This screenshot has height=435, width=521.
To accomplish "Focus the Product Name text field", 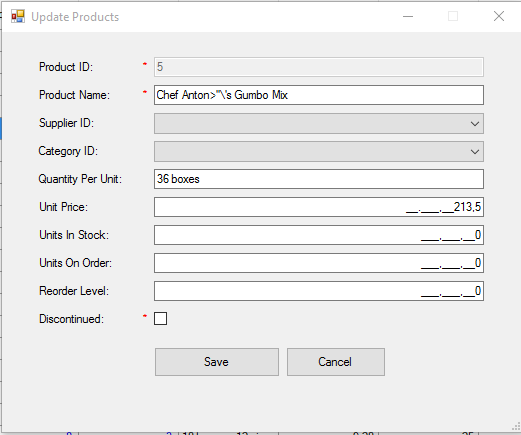I will [319, 95].
